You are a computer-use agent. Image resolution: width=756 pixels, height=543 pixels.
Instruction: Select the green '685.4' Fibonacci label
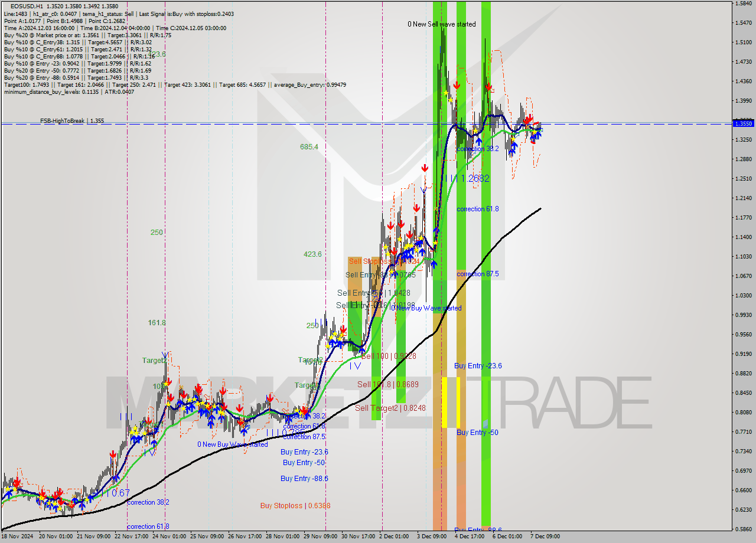click(309, 146)
